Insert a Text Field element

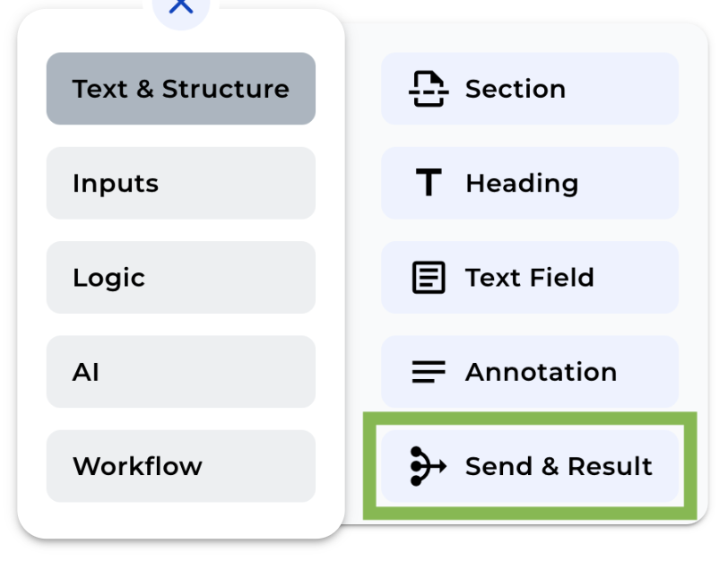(529, 278)
